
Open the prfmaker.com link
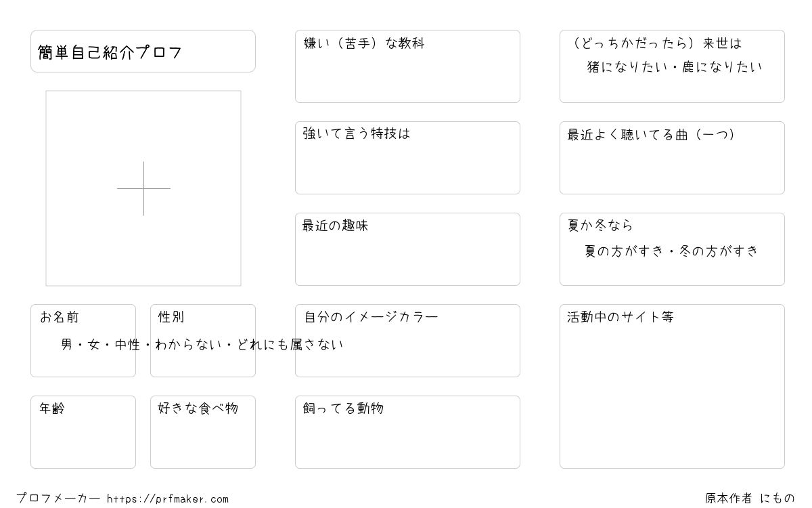click(168, 499)
